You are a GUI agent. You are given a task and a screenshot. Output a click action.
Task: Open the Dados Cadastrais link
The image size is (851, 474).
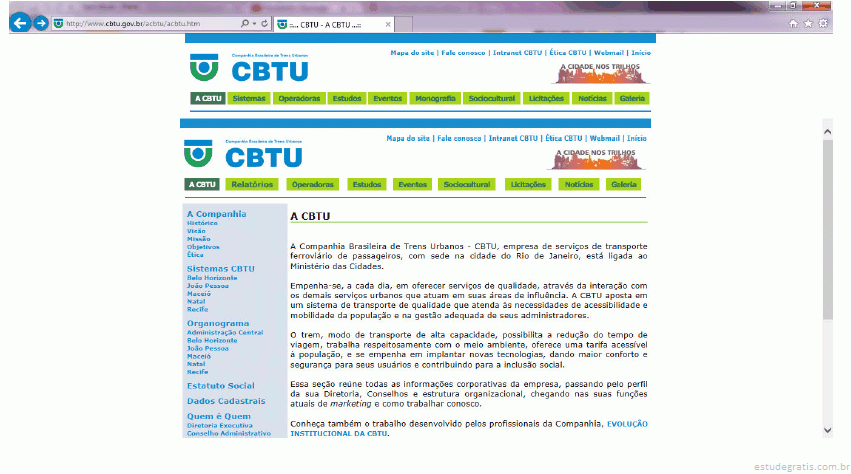click(x=226, y=401)
